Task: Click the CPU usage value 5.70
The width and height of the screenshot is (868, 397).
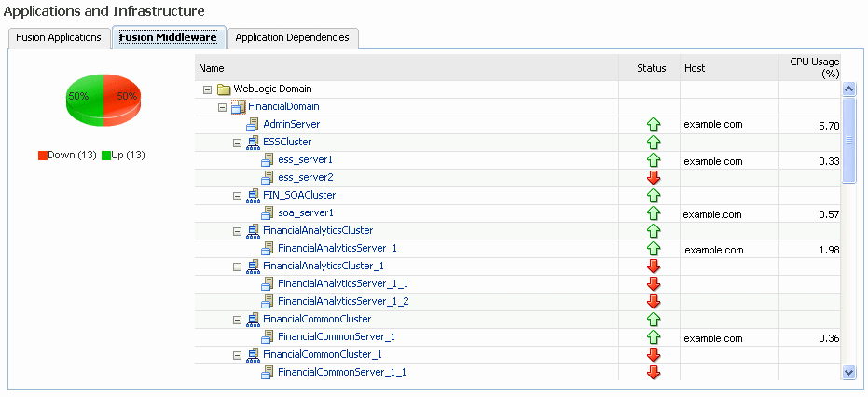Action: 829,126
